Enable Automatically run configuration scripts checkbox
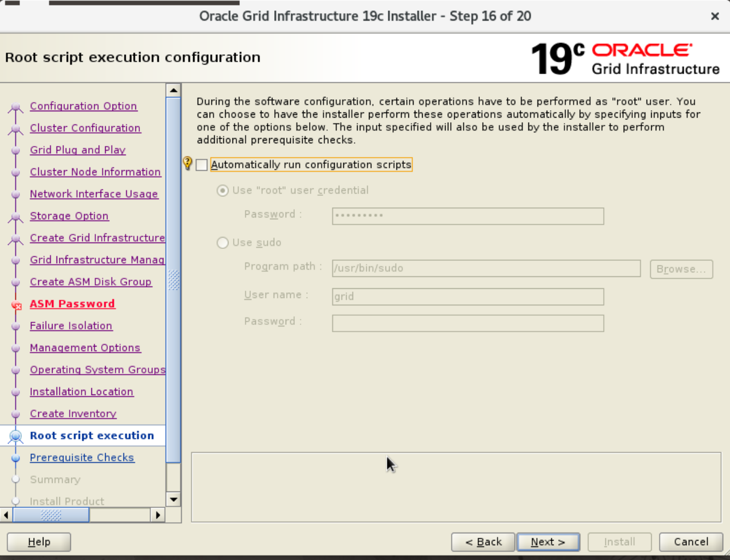Image resolution: width=730 pixels, height=560 pixels. [202, 165]
